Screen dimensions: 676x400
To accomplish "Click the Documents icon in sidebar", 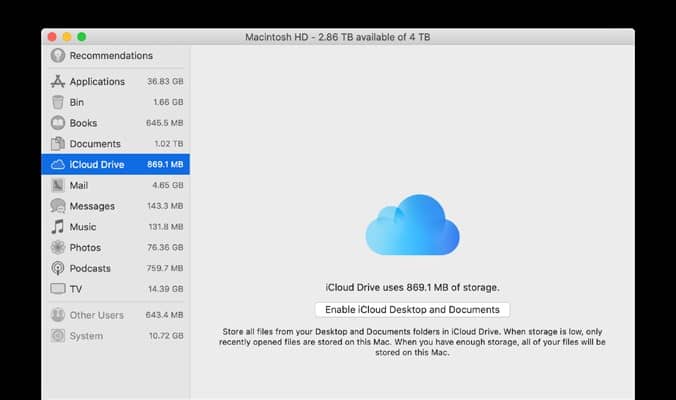I will tap(58, 144).
